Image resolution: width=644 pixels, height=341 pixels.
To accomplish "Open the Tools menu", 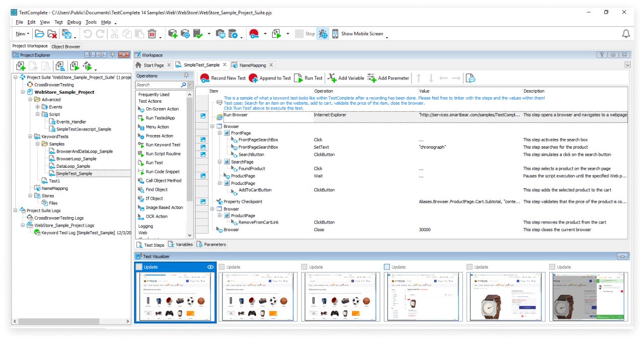I will coord(91,22).
